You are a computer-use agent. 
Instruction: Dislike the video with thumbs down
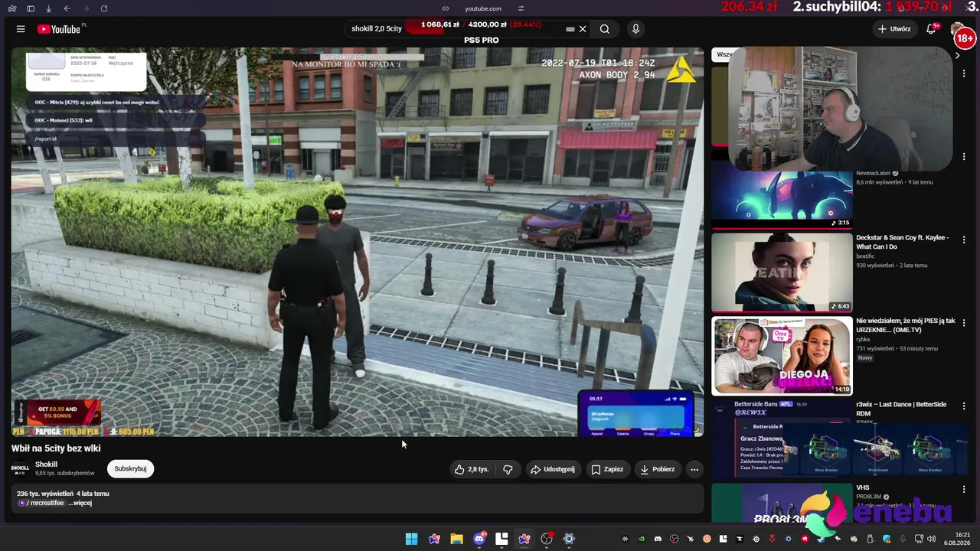508,469
